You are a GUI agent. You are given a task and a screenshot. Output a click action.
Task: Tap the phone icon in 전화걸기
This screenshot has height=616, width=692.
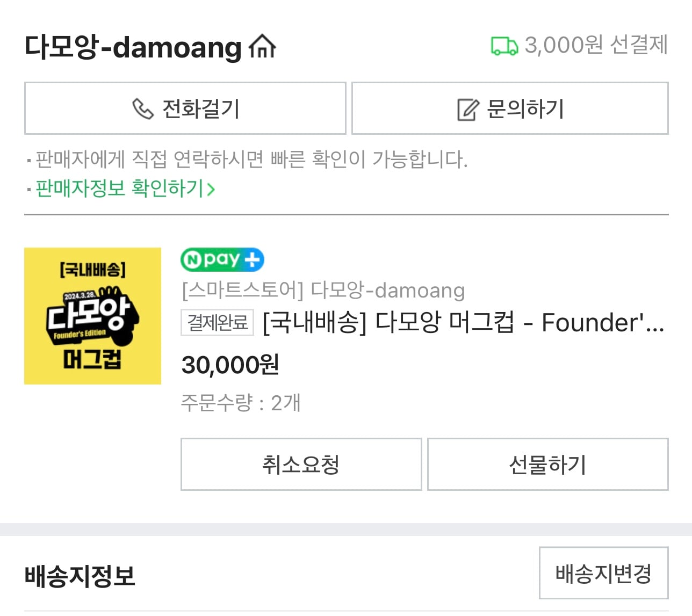[143, 108]
